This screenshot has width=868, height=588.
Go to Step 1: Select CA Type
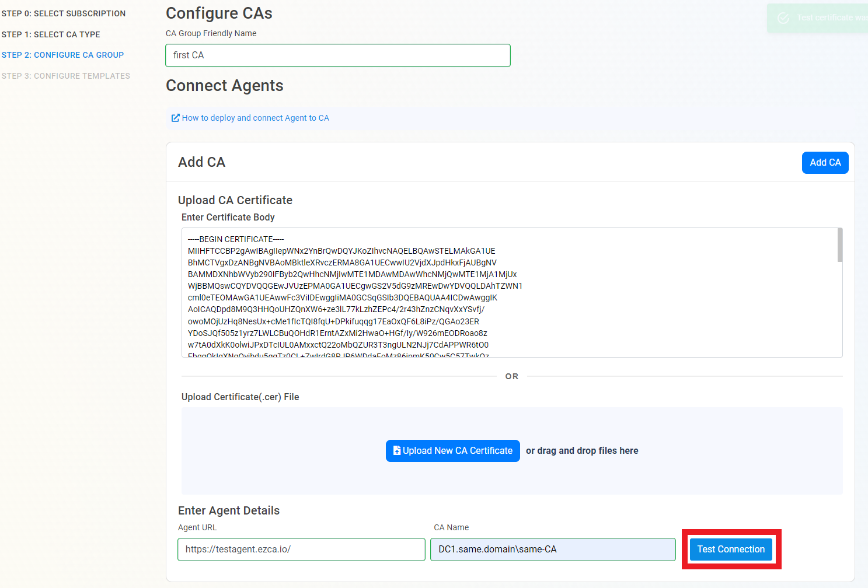[x=51, y=34]
